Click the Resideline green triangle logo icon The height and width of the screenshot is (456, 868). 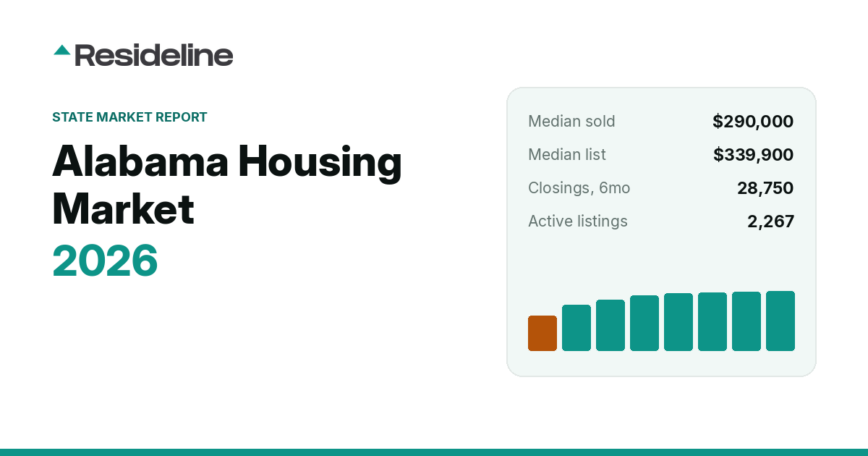tap(61, 50)
